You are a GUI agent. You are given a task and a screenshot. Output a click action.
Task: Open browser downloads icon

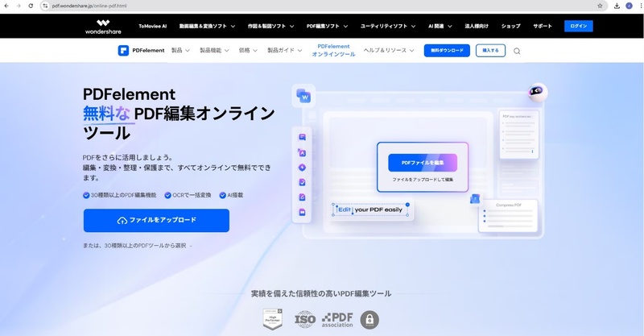[617, 6]
